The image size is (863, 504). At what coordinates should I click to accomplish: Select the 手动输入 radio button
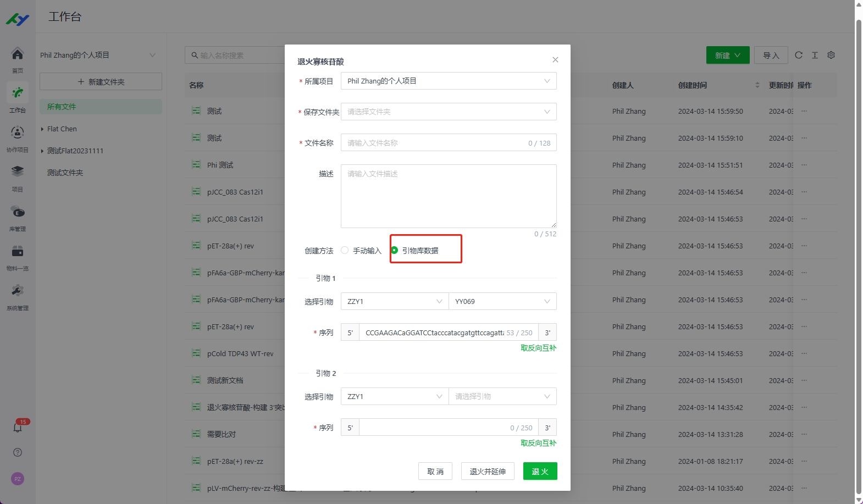[345, 251]
